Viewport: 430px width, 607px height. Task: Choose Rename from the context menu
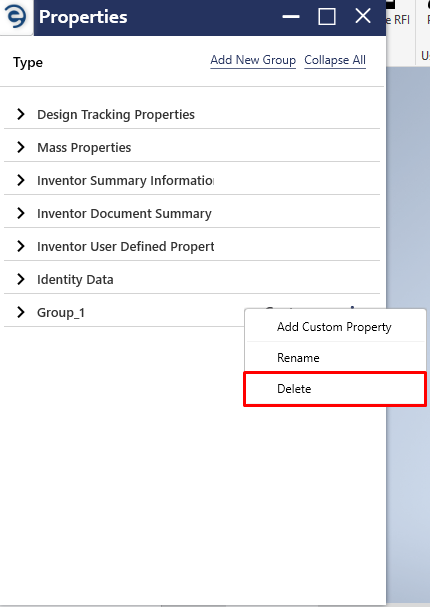(x=335, y=357)
